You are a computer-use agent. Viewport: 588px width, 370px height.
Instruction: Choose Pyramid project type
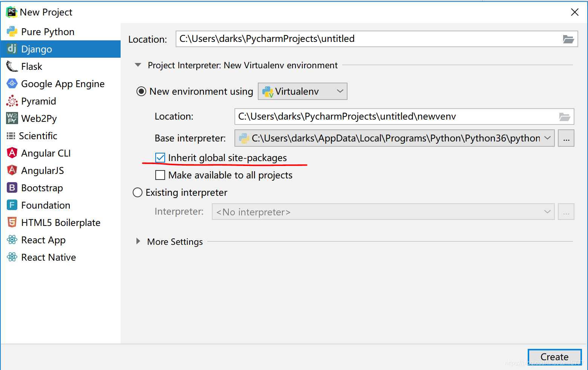(61, 101)
